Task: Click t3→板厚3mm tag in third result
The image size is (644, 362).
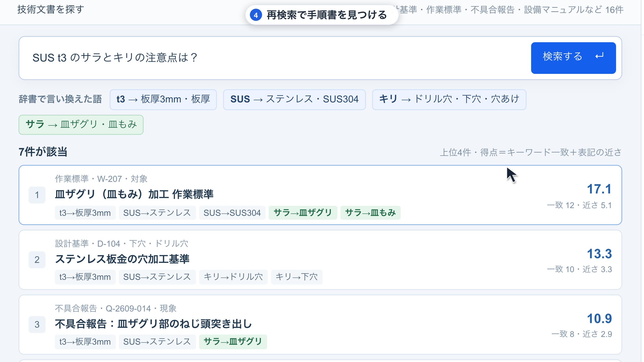Action: pyautogui.click(x=85, y=342)
